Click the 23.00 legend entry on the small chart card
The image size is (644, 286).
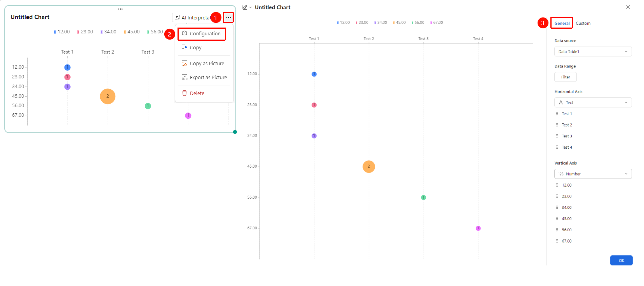[85, 32]
